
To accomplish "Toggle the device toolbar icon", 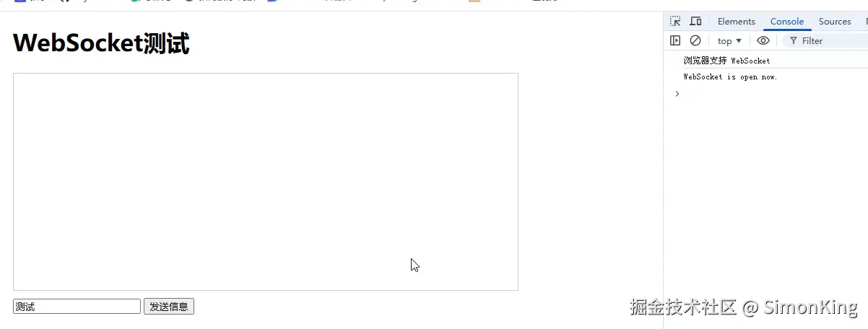I will click(695, 22).
